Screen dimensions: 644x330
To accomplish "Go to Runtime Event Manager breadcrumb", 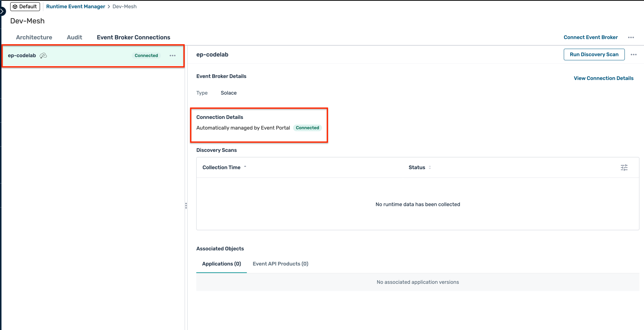I will click(76, 7).
